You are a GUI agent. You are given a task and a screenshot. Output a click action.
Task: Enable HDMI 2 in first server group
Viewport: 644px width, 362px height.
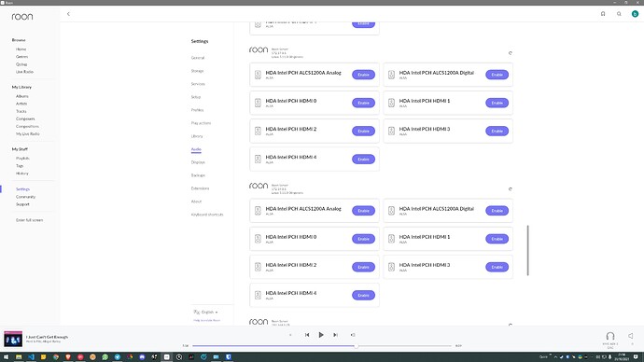pyautogui.click(x=363, y=131)
